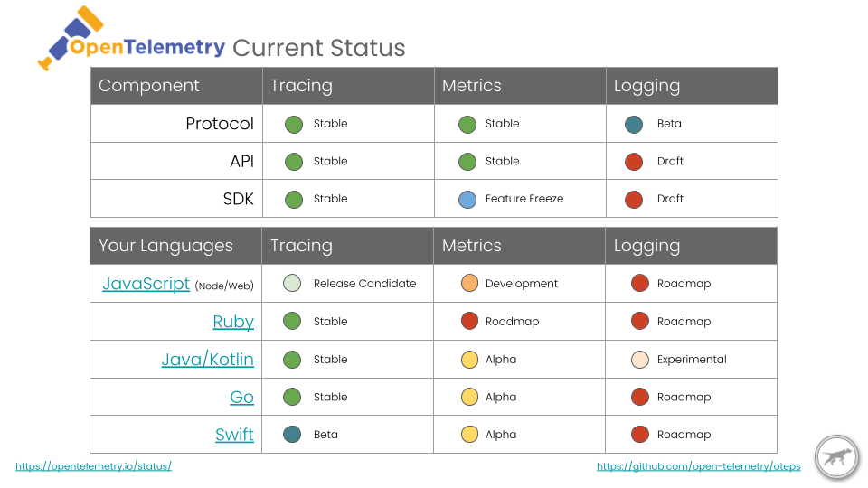Click red Roadmap dot for Ruby Metrics
The image size is (868, 488).
(469, 321)
